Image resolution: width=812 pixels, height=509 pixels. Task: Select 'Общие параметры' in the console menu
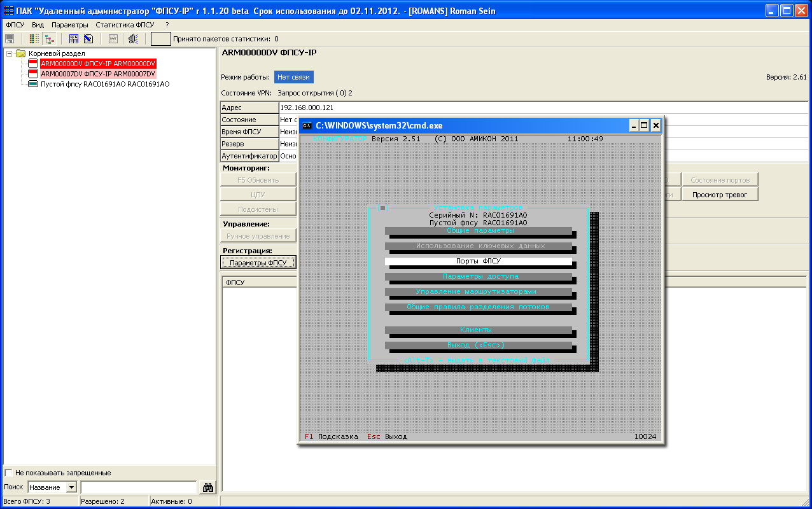pyautogui.click(x=479, y=230)
